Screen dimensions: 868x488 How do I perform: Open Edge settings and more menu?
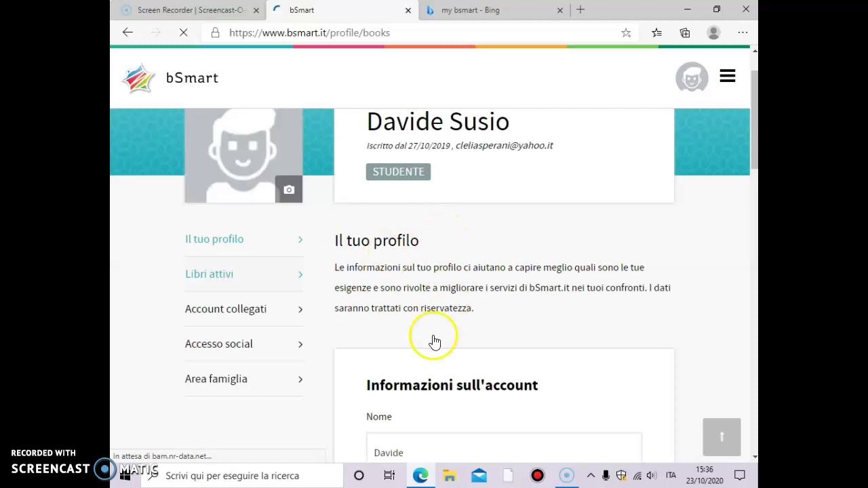tap(743, 33)
